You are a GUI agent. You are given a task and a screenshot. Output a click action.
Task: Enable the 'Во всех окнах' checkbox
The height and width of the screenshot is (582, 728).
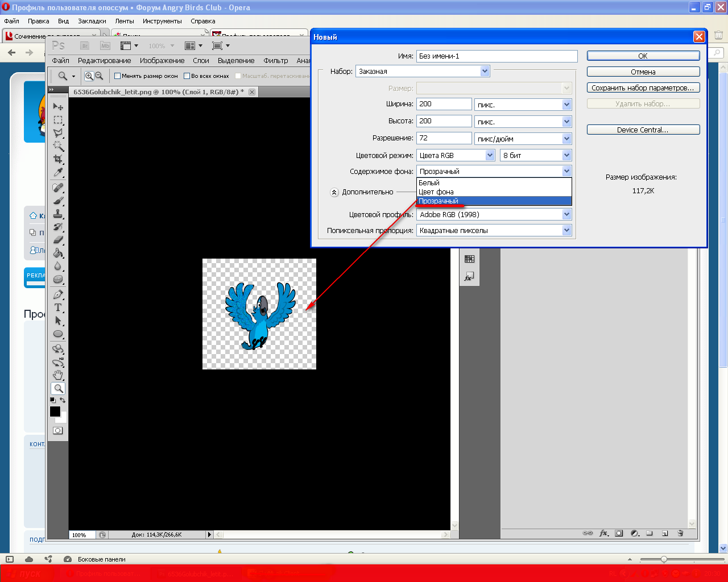tap(187, 76)
